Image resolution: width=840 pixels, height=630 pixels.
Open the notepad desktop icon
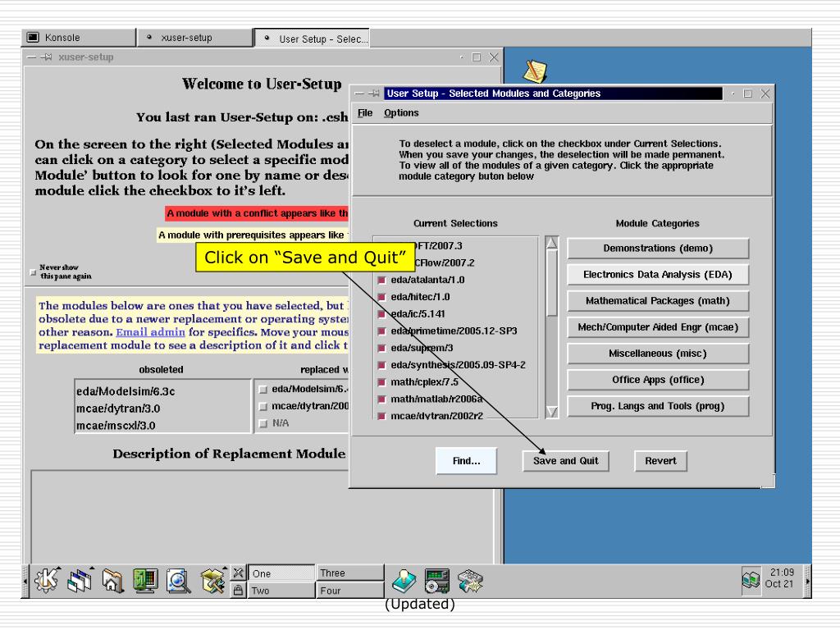pos(535,71)
